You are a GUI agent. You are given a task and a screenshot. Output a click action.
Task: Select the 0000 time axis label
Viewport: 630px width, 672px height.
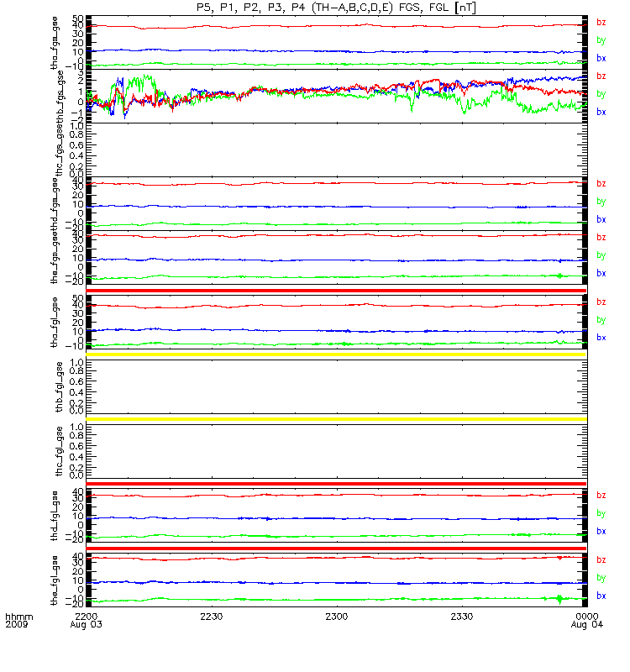586,617
